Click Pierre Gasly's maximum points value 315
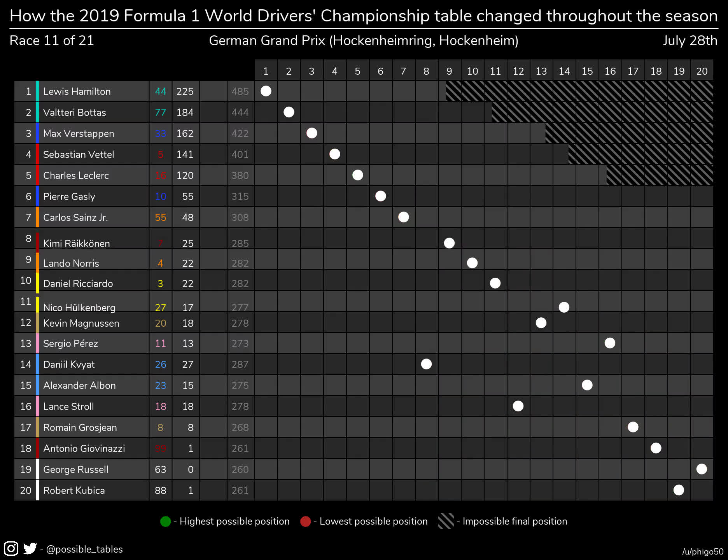This screenshot has width=728, height=560. click(240, 196)
